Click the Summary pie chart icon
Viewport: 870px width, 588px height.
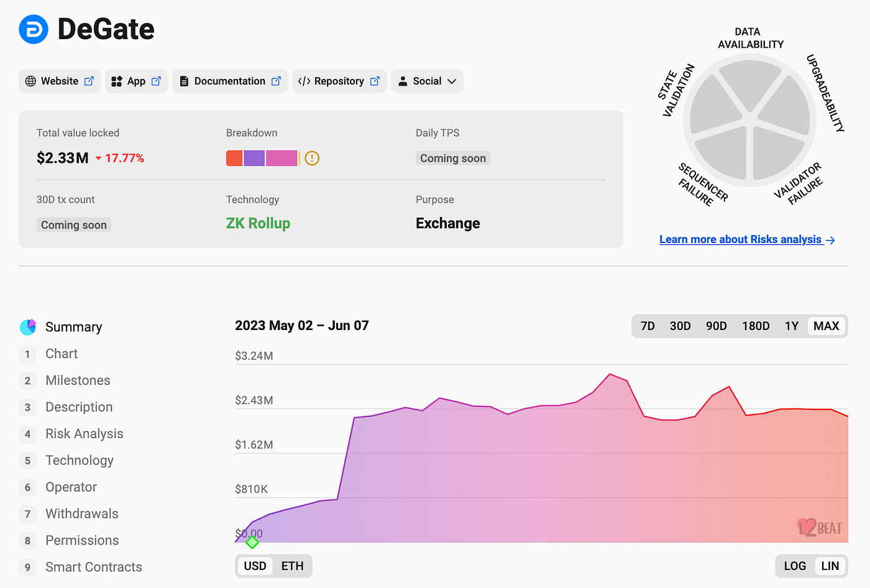click(x=28, y=327)
